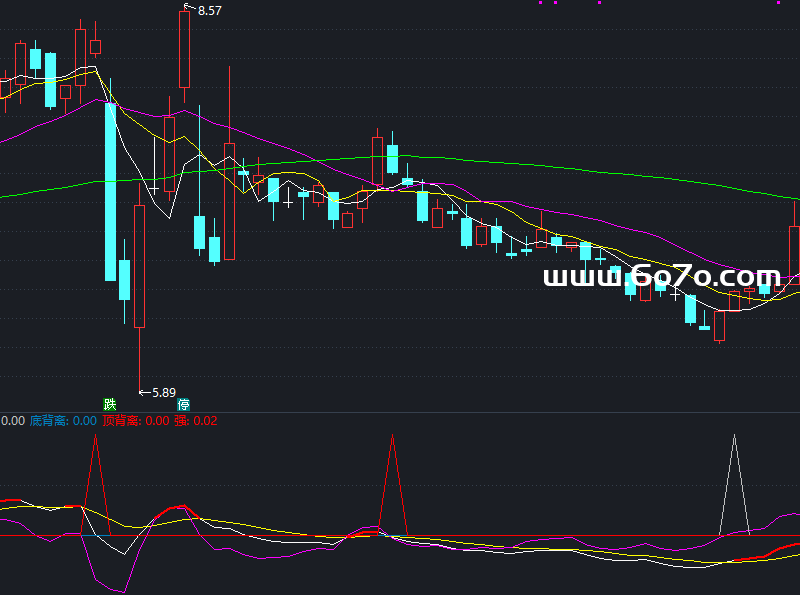Click the divider between chart and indicator panel
This screenshot has height=595, width=800.
tap(400, 412)
